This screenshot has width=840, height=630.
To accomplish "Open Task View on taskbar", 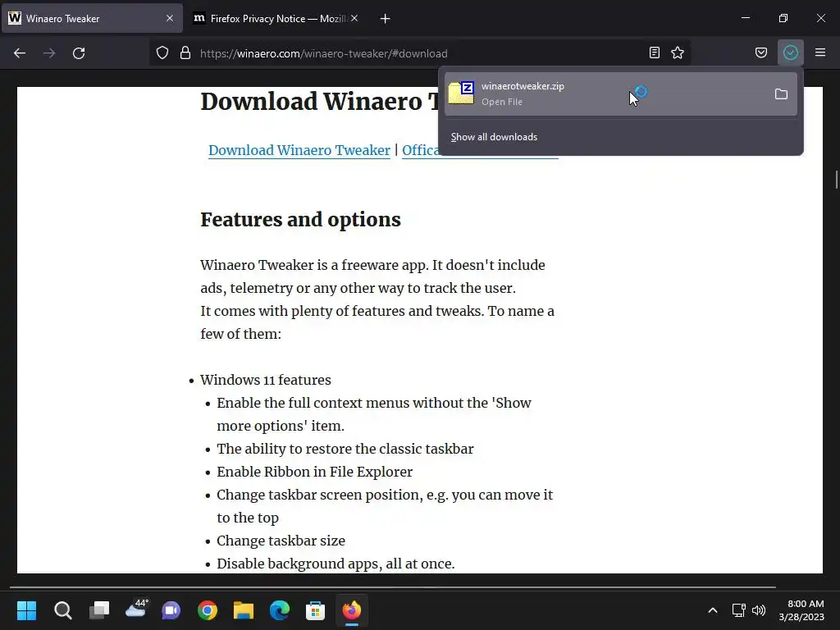I will [x=99, y=610].
